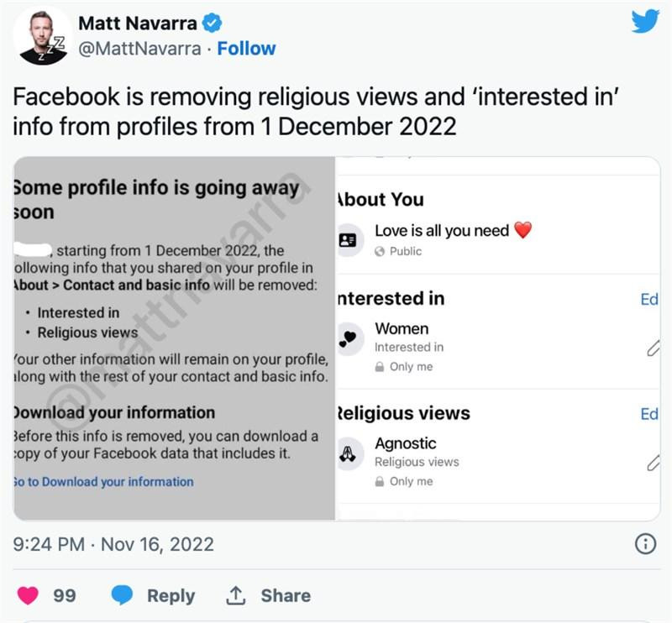
Task: Open the tweet info circle icon
Action: [645, 544]
